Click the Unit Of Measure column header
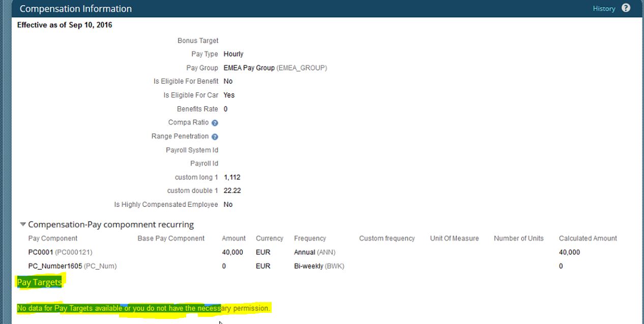This screenshot has width=644, height=324. click(454, 238)
